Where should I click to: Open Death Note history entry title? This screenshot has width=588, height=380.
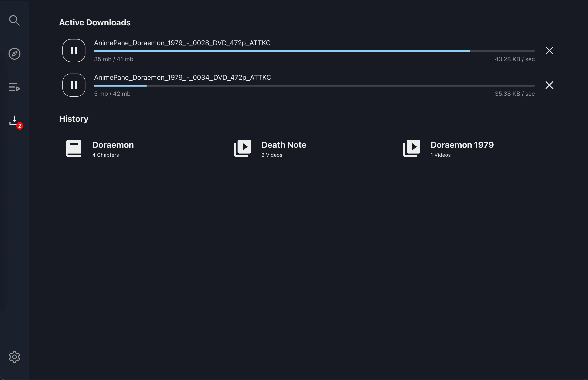point(284,145)
